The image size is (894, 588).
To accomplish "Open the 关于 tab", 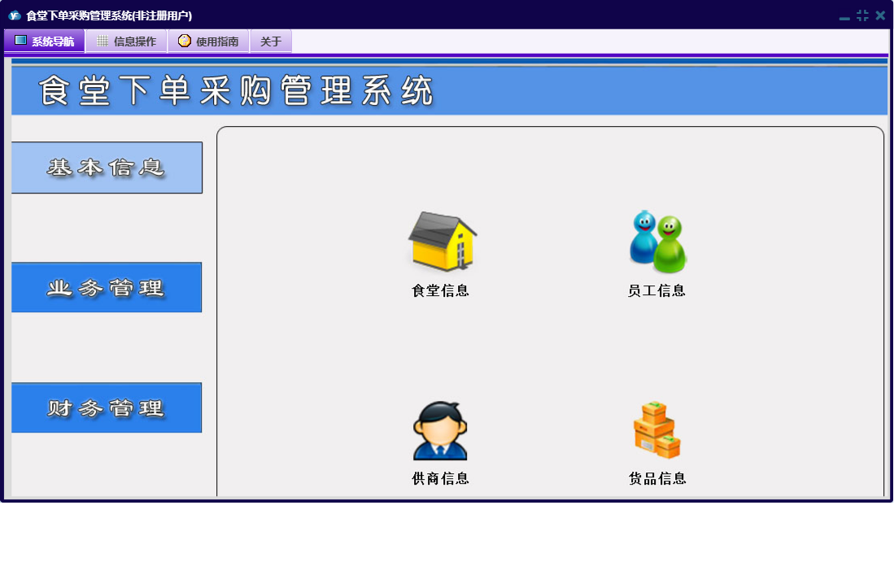I will point(271,41).
